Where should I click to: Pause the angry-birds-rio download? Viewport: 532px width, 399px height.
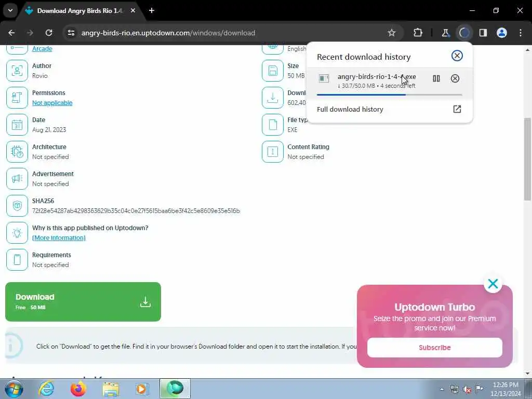click(436, 79)
